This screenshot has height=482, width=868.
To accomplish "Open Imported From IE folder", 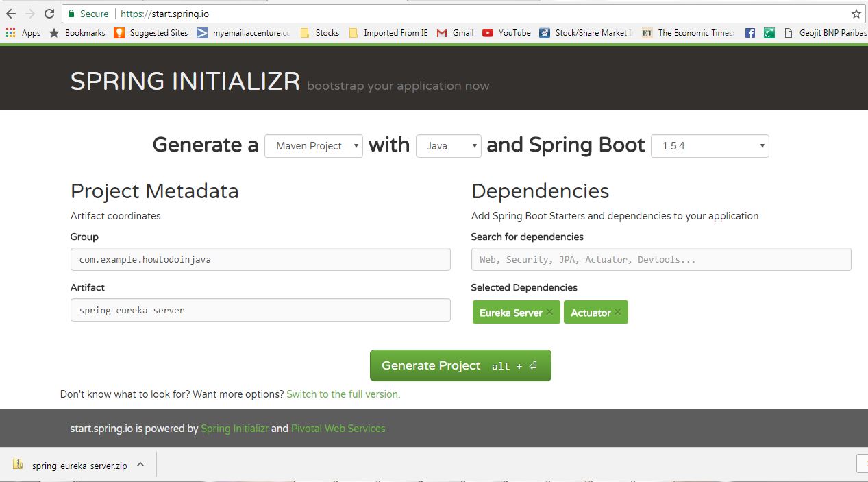I will pos(388,33).
